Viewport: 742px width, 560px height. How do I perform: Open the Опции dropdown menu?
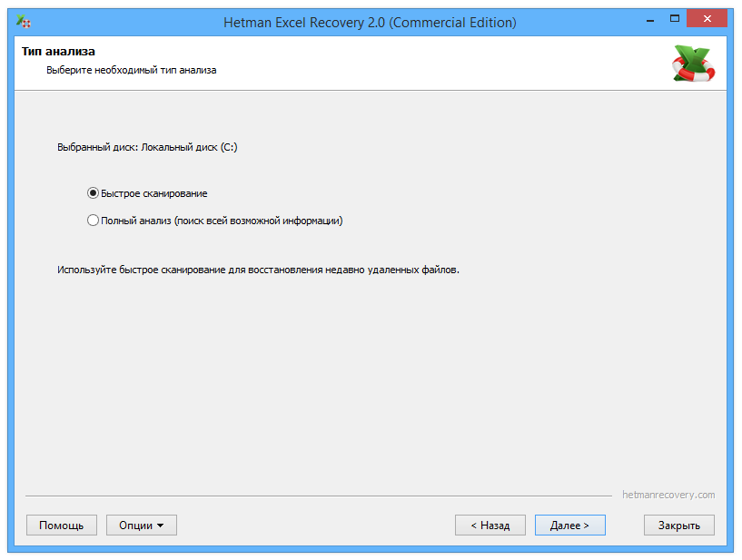coord(141,525)
